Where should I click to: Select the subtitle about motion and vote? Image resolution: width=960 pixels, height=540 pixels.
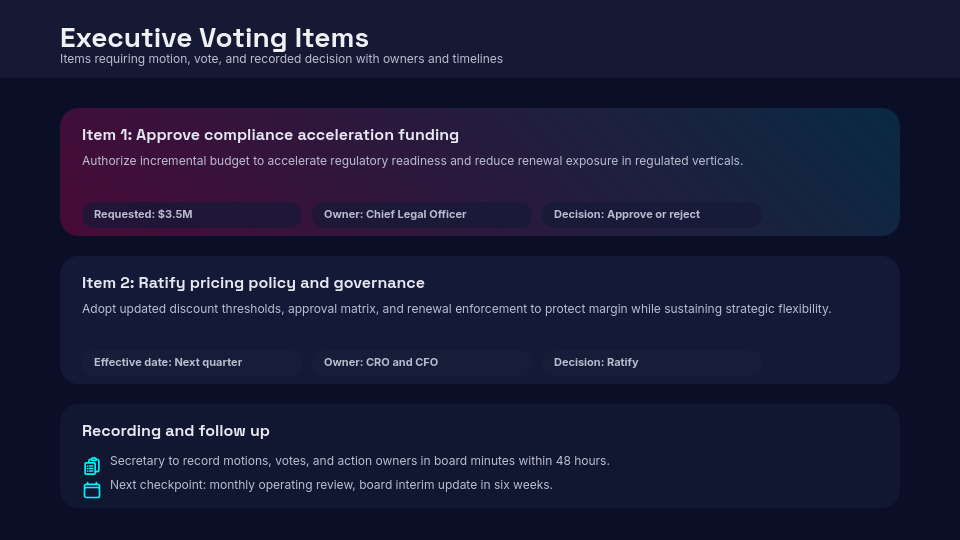pyautogui.click(x=281, y=59)
